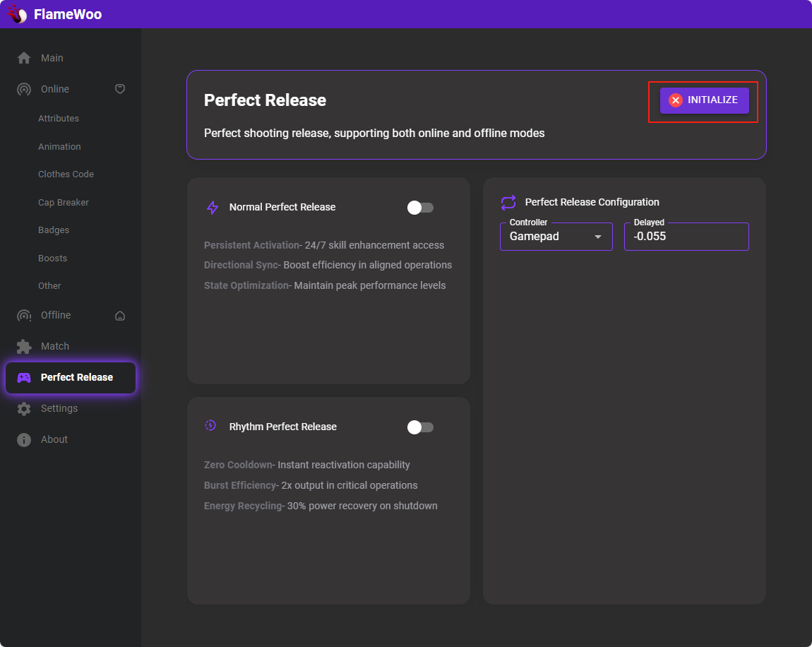Click the Online broadcast icon

tap(24, 89)
